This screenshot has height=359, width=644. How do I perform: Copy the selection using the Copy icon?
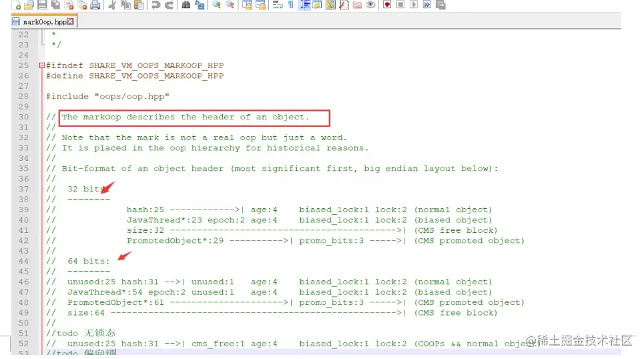pyautogui.click(x=125, y=5)
